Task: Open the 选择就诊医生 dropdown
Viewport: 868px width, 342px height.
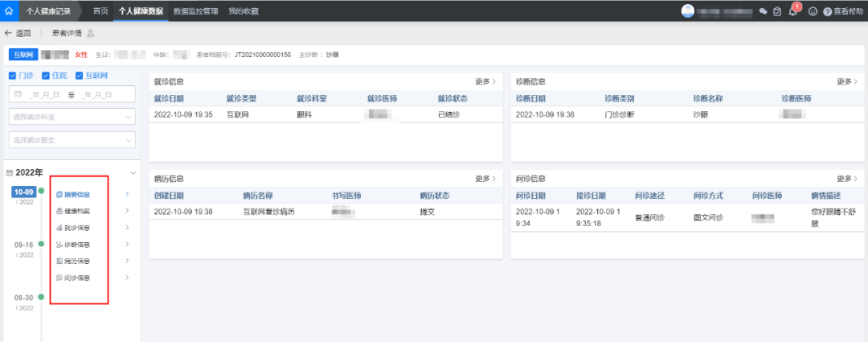Action: (72, 140)
